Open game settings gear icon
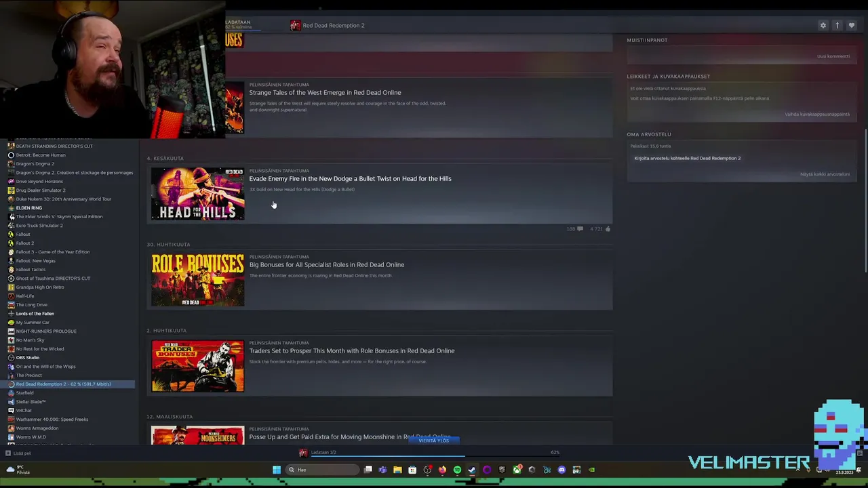This screenshot has width=868, height=488. pyautogui.click(x=823, y=25)
